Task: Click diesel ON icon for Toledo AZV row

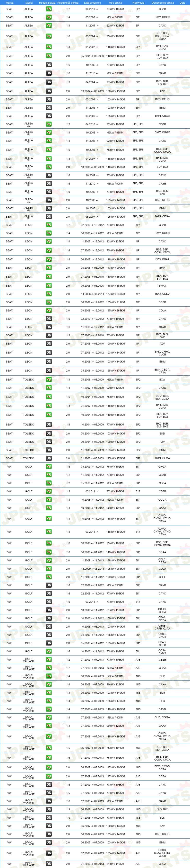Action: (49, 442)
